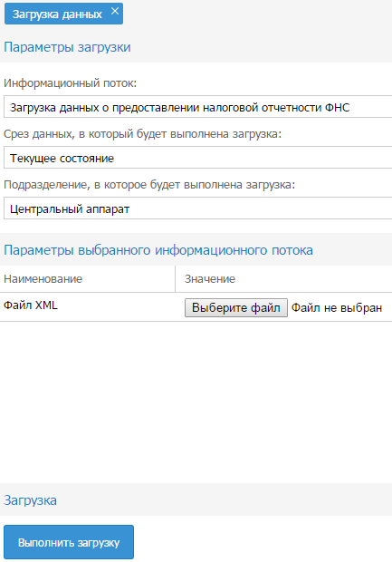Screen dimensions: 392x562
Task: Click the Срез данных field label
Action: click(x=143, y=134)
